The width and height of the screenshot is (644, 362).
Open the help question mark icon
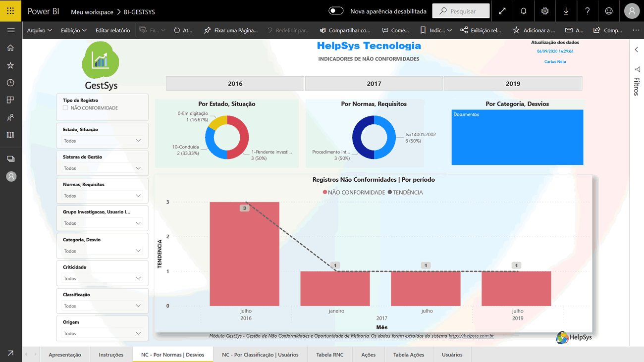tap(588, 11)
